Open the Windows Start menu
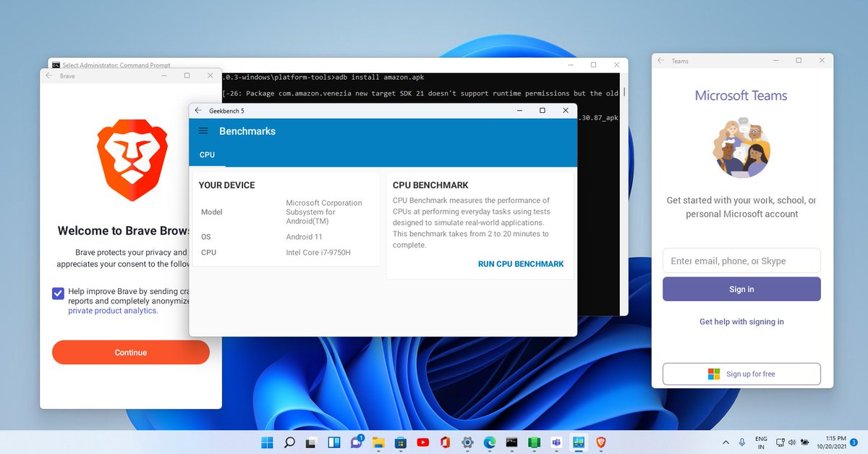This screenshot has height=454, width=868. pyautogui.click(x=267, y=442)
